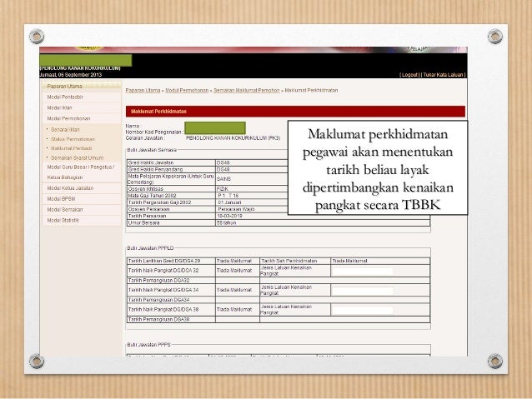
Task: Click FIZIK value in Opsyen Ikhtisas row
Action: 223,189
